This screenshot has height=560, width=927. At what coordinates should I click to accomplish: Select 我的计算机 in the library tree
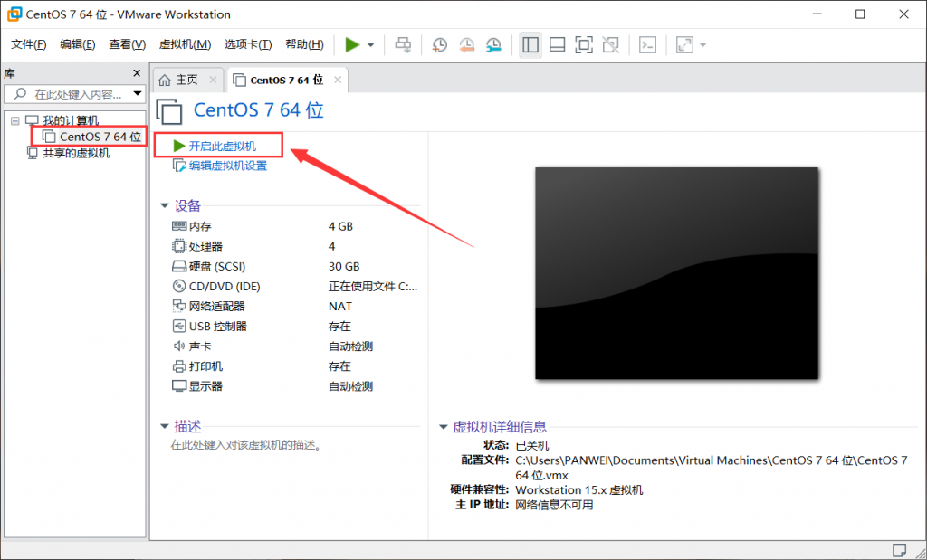point(71,121)
